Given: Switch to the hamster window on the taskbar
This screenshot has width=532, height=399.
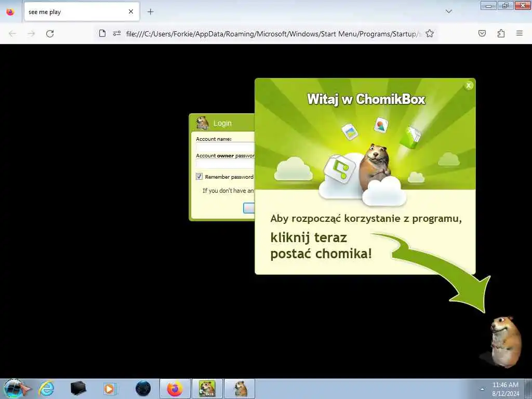Looking at the screenshot, I should click(240, 389).
